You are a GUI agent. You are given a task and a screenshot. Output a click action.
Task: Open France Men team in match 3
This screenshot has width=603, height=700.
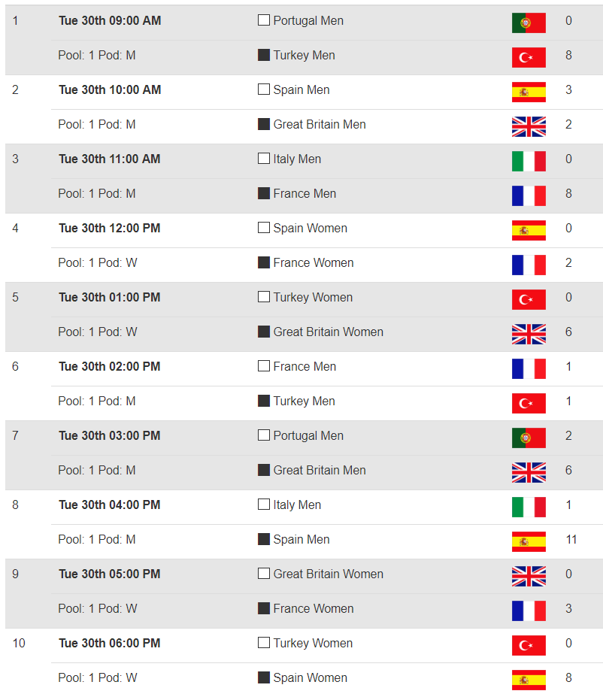tap(305, 193)
